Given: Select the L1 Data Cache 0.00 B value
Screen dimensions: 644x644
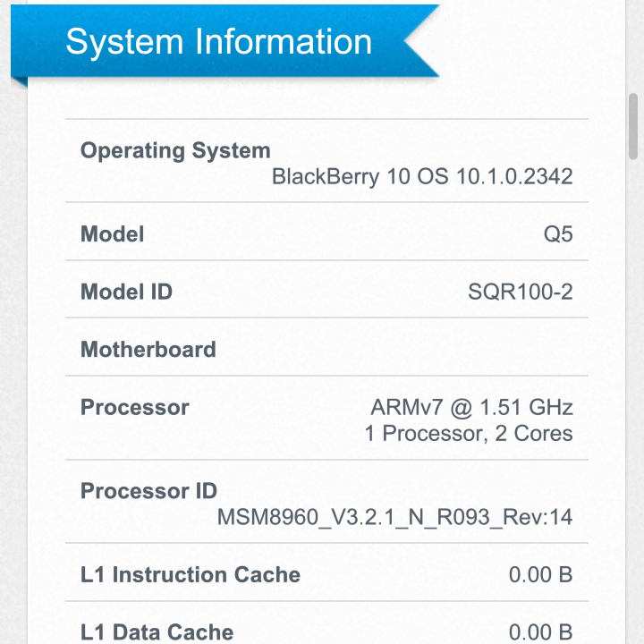Looking at the screenshot, I should point(540,632).
